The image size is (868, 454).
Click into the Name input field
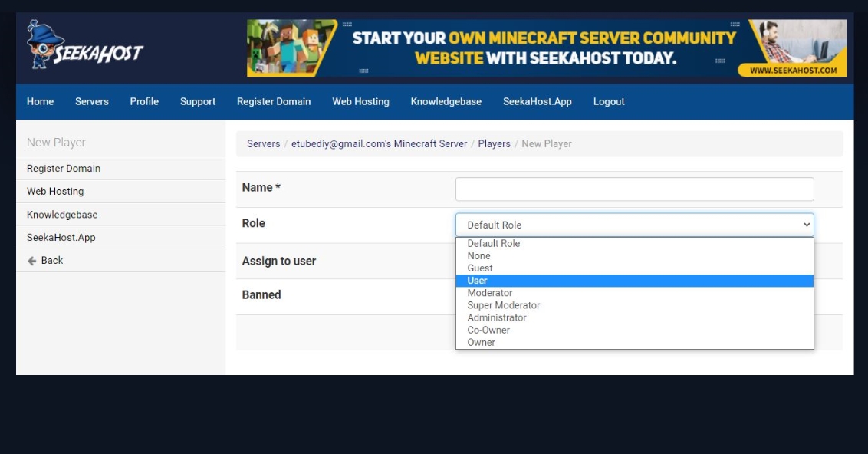[634, 189]
